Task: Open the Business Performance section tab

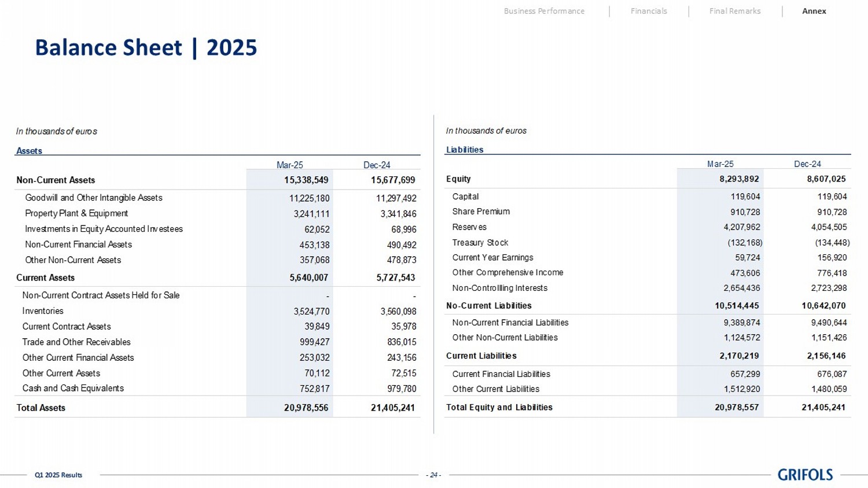Action: [x=544, y=11]
